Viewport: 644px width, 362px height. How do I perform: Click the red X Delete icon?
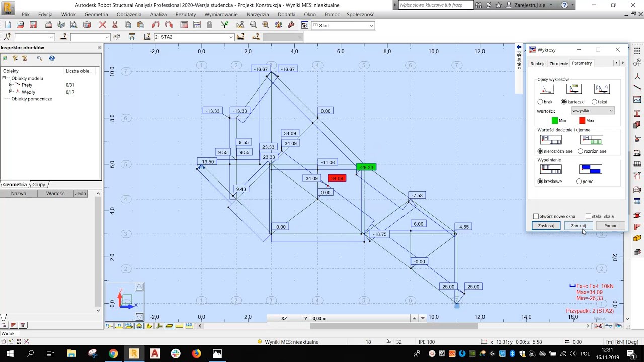point(102,25)
